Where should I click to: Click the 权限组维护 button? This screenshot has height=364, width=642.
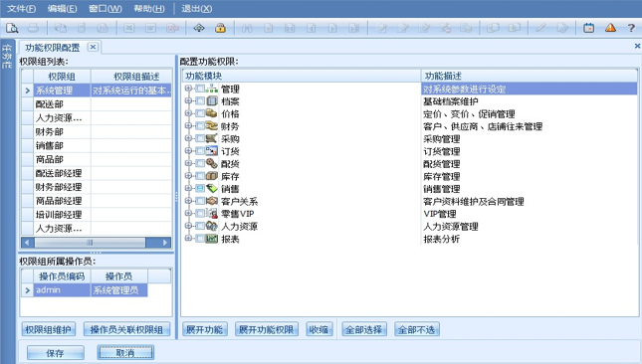(x=49, y=329)
